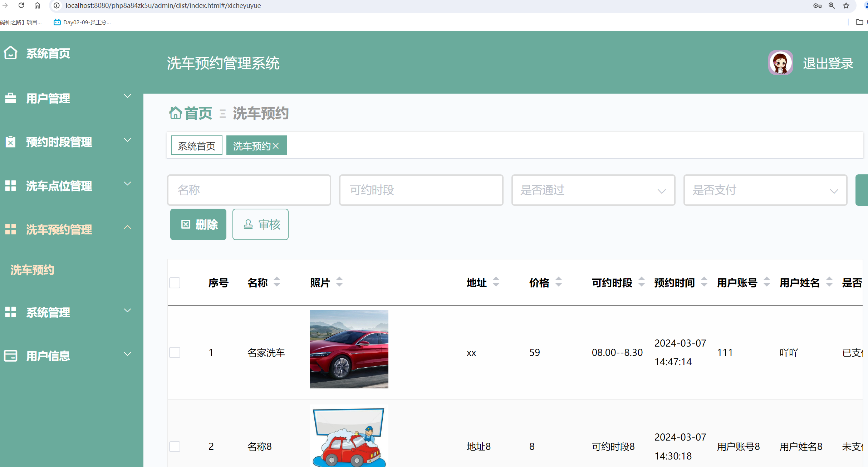Click the car wash booking management grid icon

pyautogui.click(x=10, y=229)
